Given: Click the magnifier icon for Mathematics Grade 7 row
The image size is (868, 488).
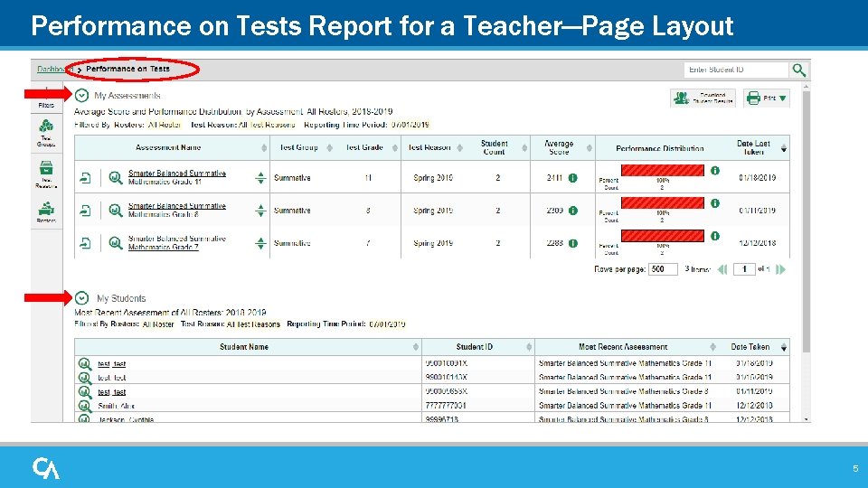Looking at the screenshot, I should click(115, 243).
